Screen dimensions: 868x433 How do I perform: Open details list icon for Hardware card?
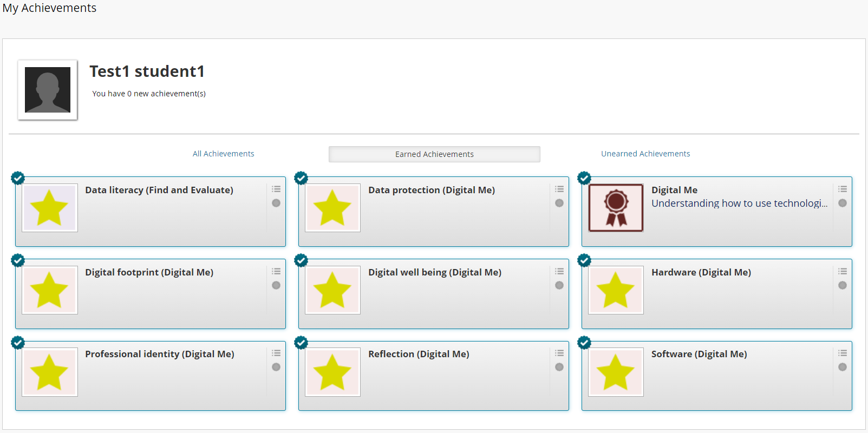pyautogui.click(x=843, y=272)
